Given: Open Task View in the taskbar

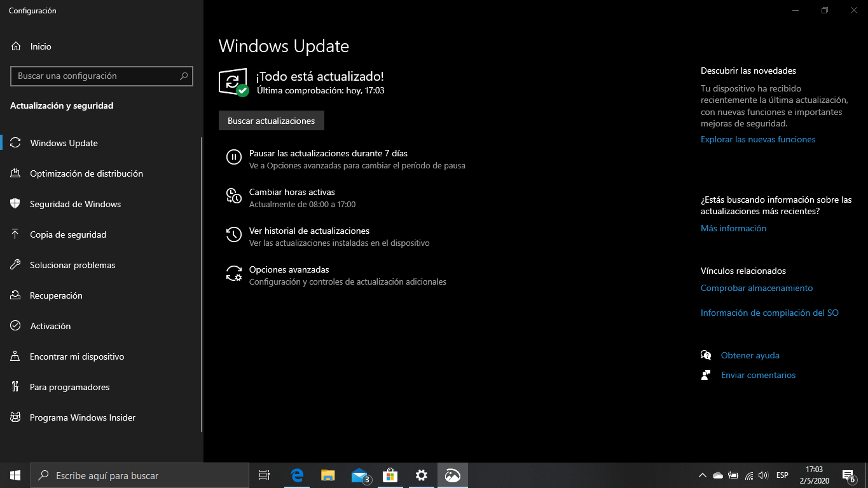Looking at the screenshot, I should coord(265,475).
